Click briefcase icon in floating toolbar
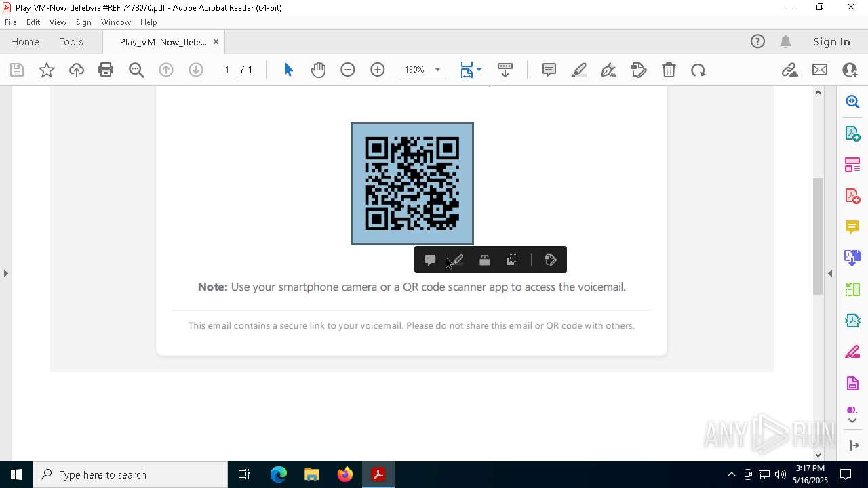 click(485, 260)
